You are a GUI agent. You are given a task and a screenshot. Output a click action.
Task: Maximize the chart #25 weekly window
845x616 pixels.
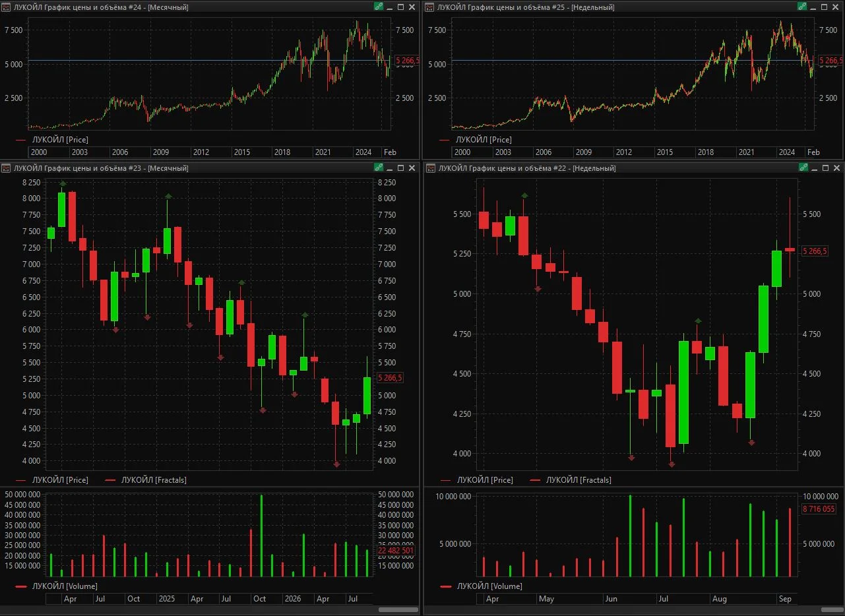[x=825, y=7]
